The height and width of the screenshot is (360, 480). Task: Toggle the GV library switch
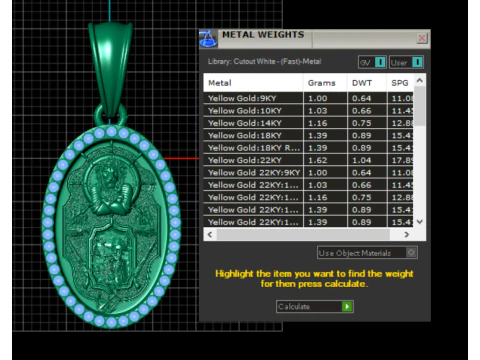pos(372,62)
